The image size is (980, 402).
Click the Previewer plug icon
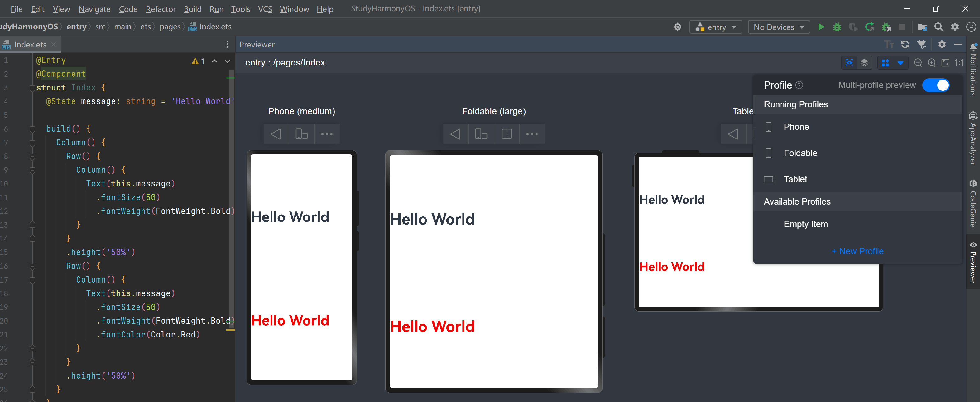[921, 45]
